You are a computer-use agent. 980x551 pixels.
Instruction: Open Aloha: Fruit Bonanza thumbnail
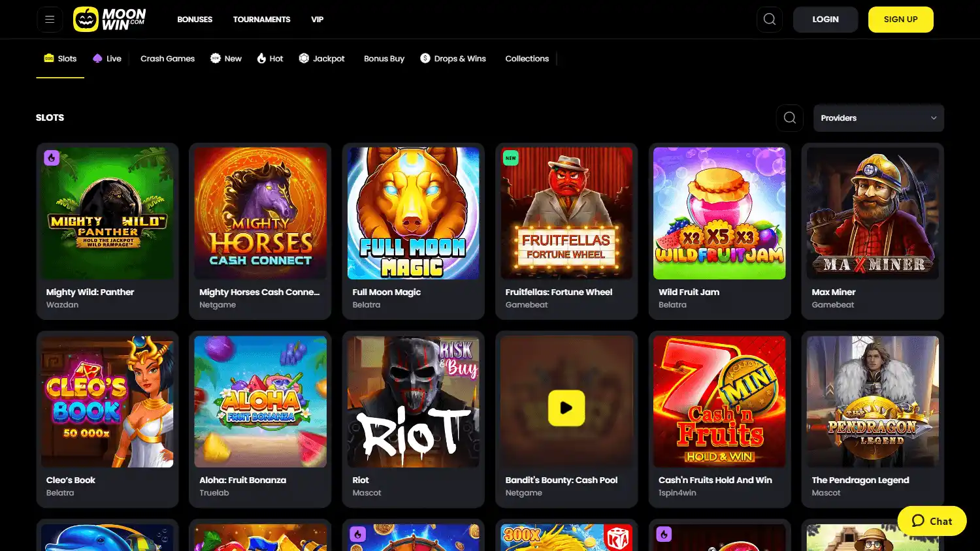pyautogui.click(x=260, y=401)
